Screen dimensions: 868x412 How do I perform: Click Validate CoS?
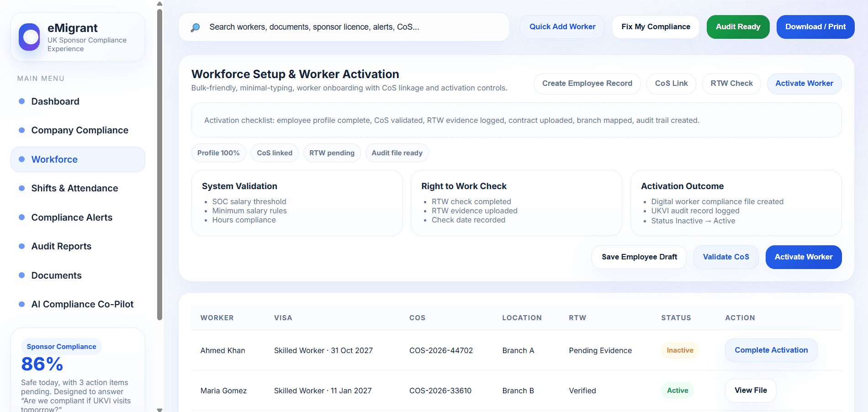725,257
